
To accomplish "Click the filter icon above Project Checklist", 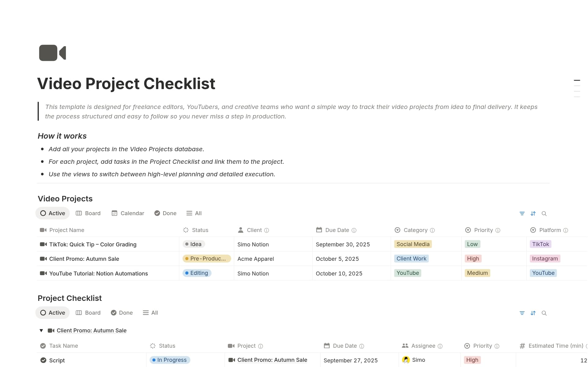I will click(522, 313).
